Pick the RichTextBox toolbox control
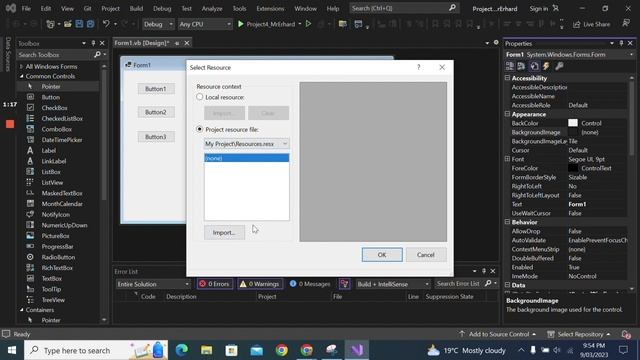 [58, 268]
